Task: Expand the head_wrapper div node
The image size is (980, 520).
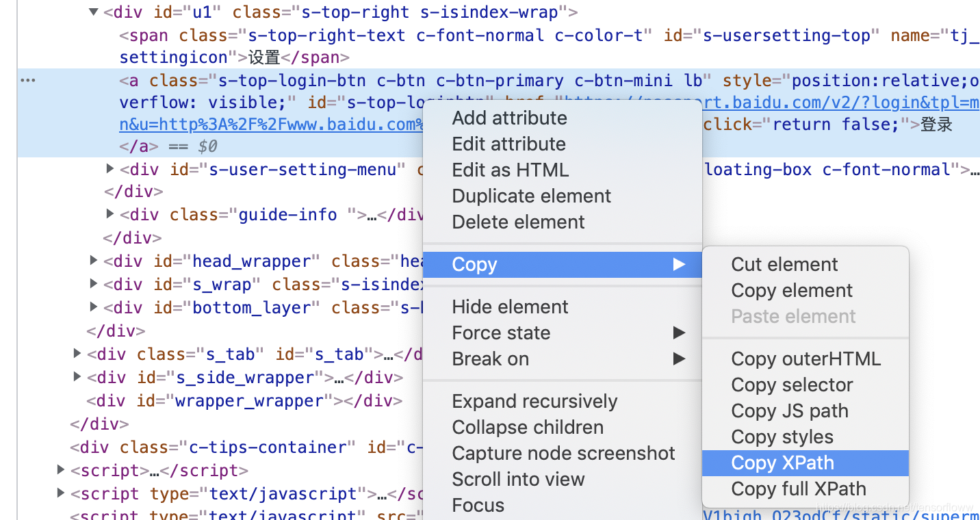Action: pyautogui.click(x=94, y=260)
